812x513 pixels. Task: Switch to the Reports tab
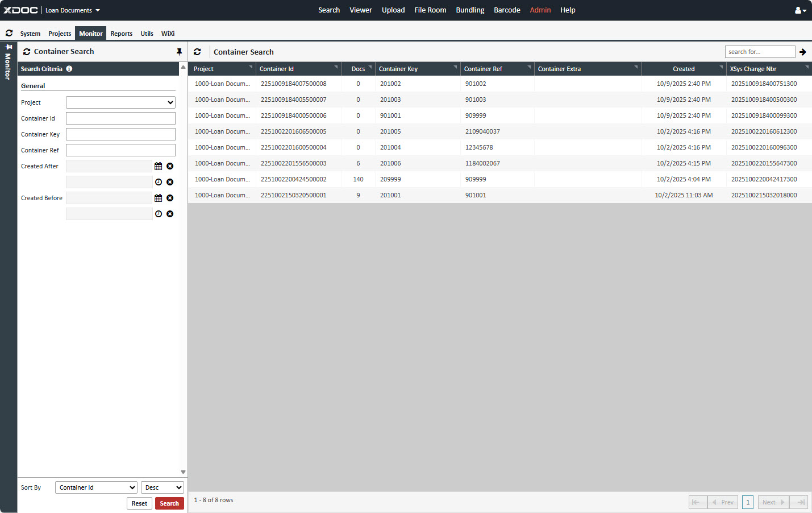coord(121,34)
